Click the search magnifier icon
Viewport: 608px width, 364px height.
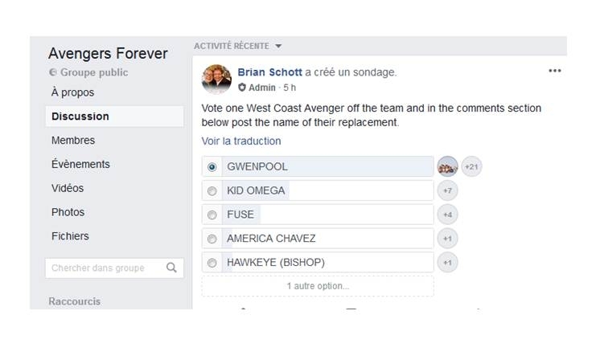point(171,268)
